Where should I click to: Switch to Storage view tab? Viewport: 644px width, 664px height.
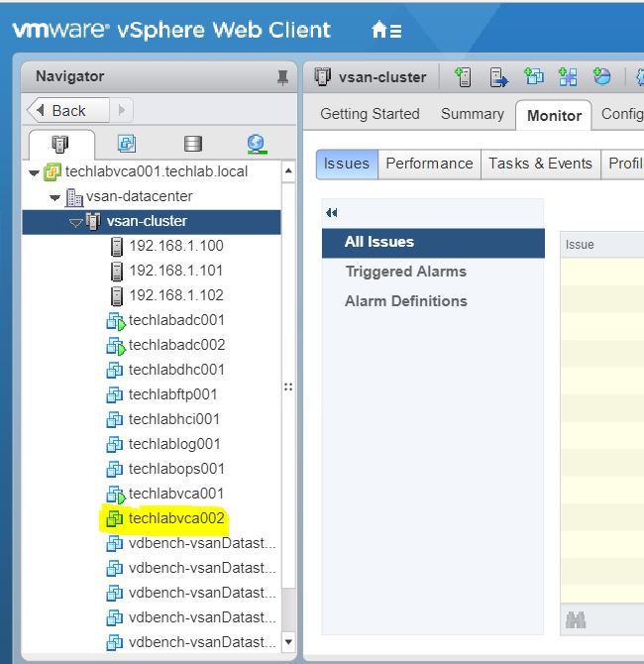click(193, 144)
